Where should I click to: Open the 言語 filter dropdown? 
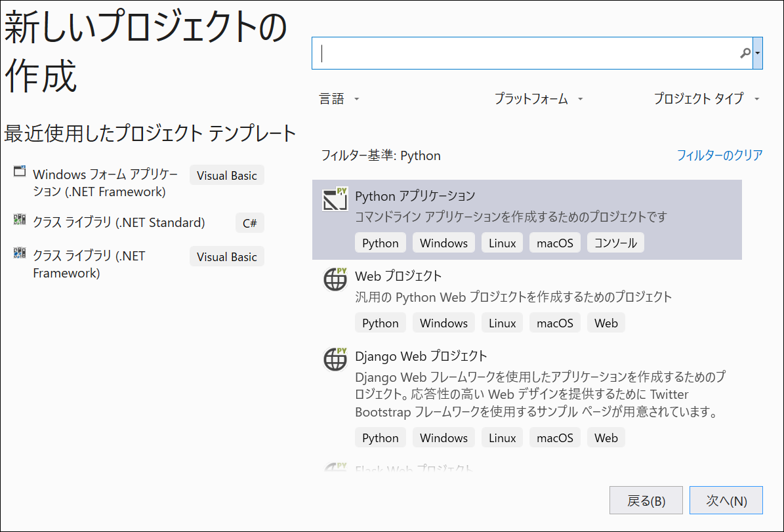pos(339,99)
